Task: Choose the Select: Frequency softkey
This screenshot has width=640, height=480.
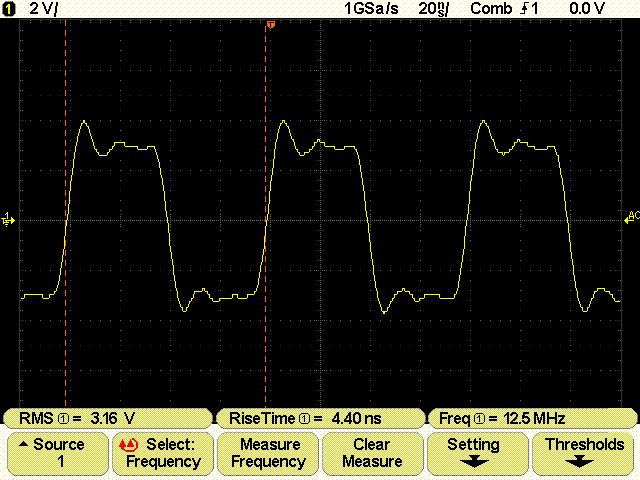Action: (163, 453)
